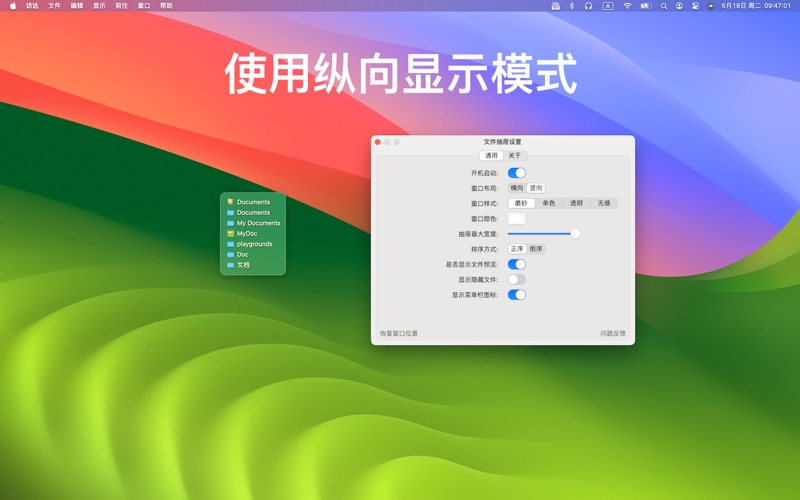Enable the 显示隐藏文件 switch
Image resolution: width=800 pixels, height=500 pixels.
(x=516, y=280)
